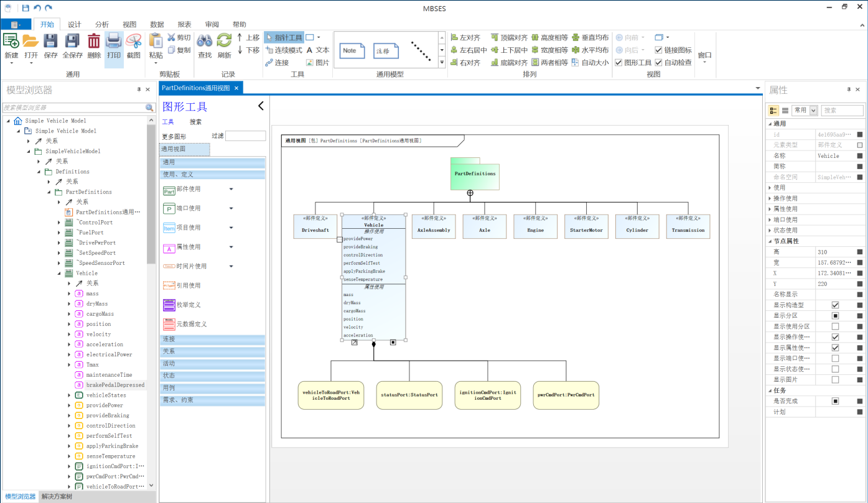Select the Enumeration Definition shape tool

click(169, 305)
